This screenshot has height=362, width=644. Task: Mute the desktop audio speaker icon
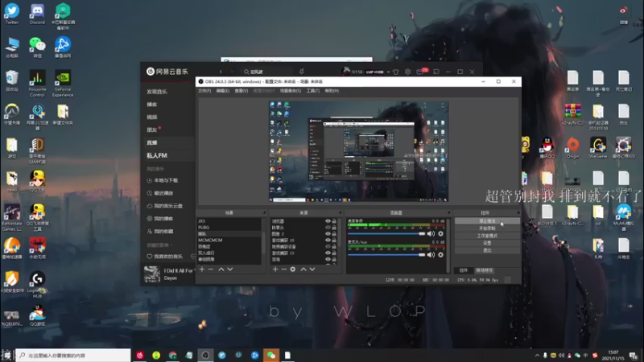point(431,233)
